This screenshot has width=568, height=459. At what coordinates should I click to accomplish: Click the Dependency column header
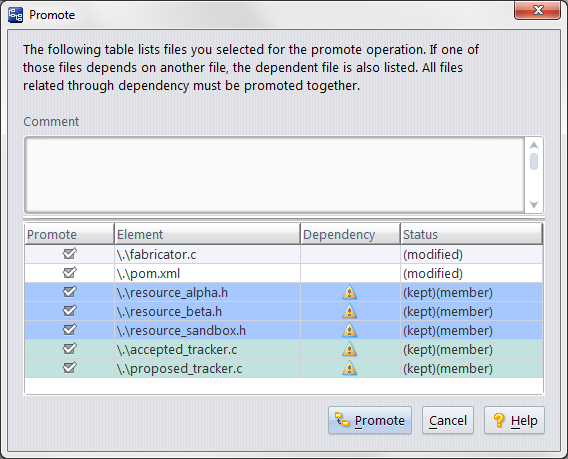(350, 234)
